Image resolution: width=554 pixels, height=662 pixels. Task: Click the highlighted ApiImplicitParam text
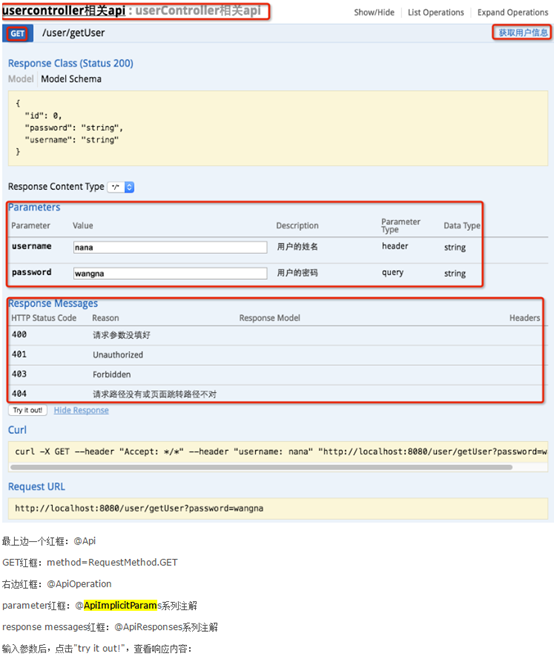(120, 605)
